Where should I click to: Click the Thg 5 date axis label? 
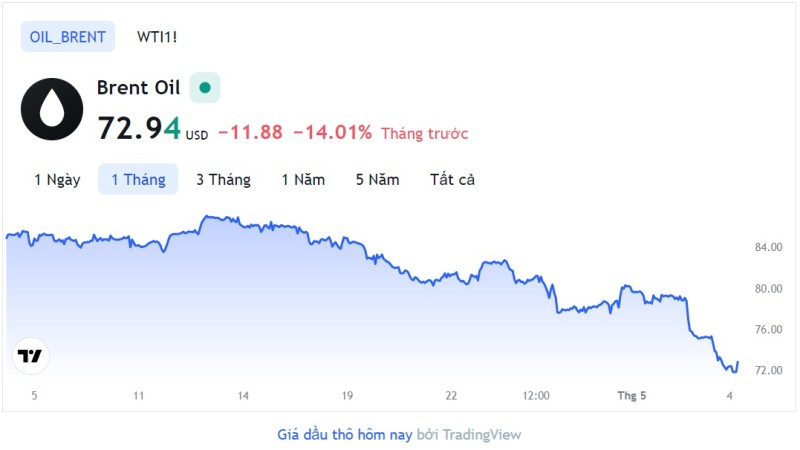(x=632, y=395)
